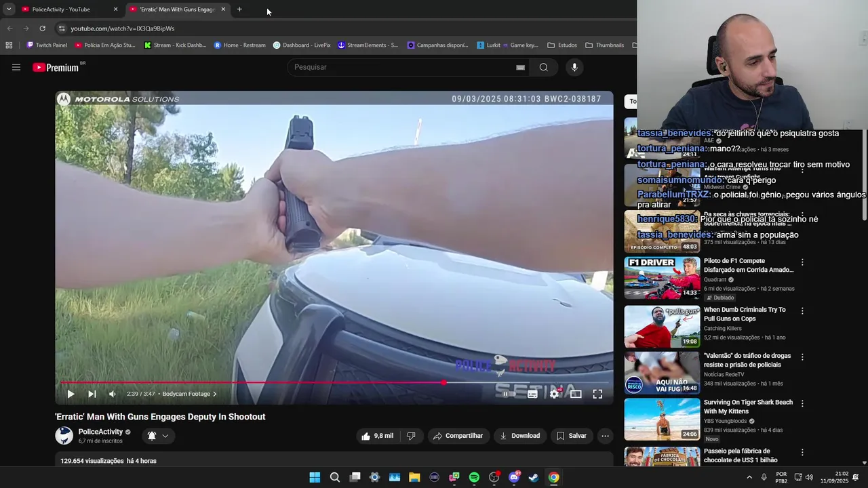Skip to next video
Viewport: 868px width, 488px height.
click(92, 394)
